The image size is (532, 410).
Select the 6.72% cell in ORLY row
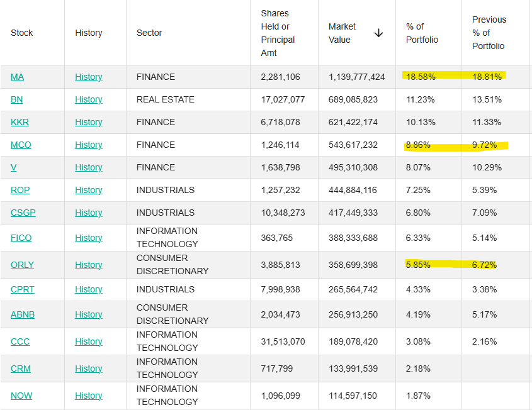coord(485,265)
